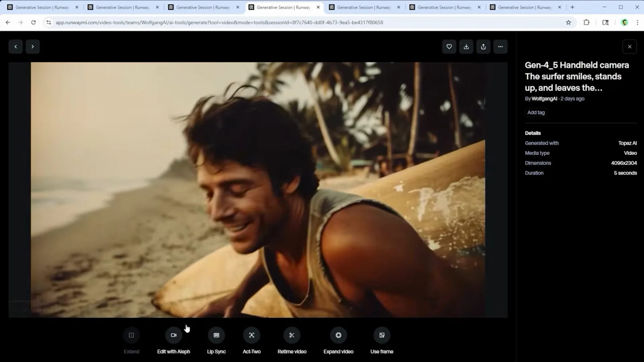Open Retime video scissors tool
644x362 pixels.
[292, 335]
